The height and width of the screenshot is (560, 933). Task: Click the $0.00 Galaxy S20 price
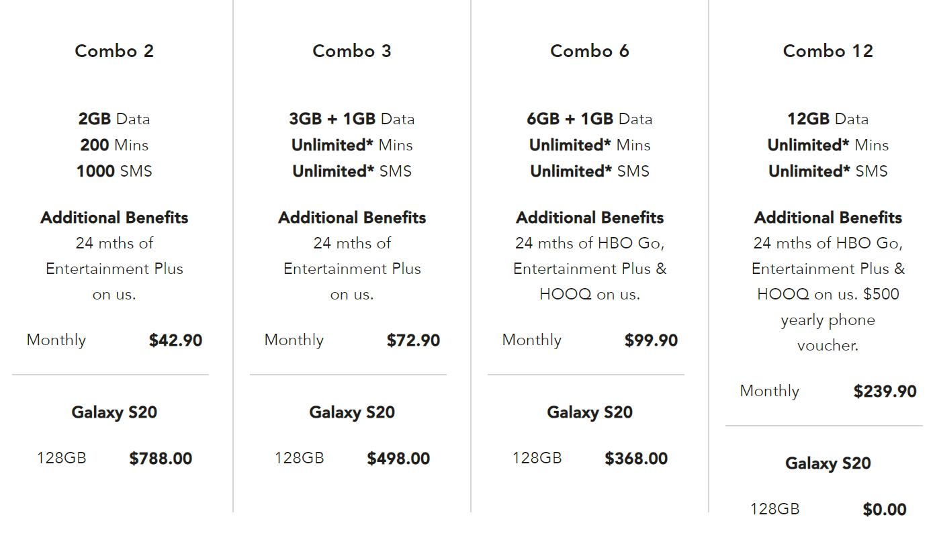(x=885, y=510)
